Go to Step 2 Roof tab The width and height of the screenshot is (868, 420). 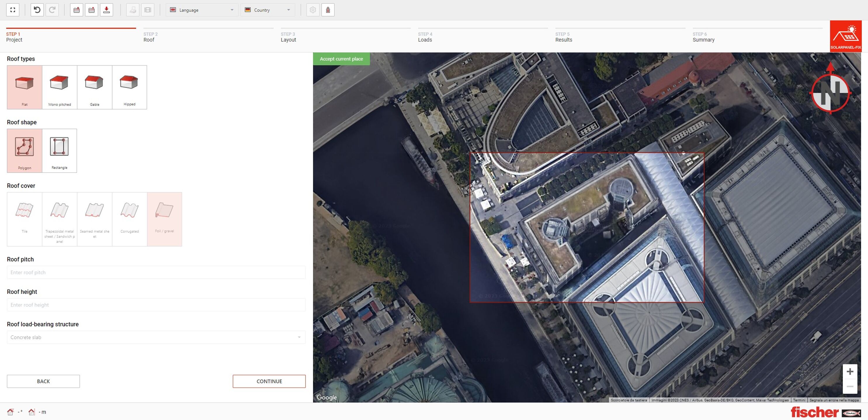(x=150, y=37)
